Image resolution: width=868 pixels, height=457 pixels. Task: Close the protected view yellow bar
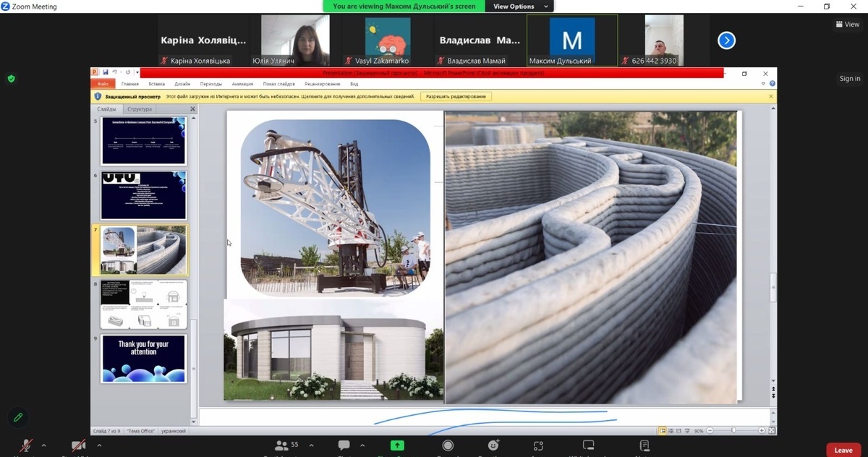point(771,96)
